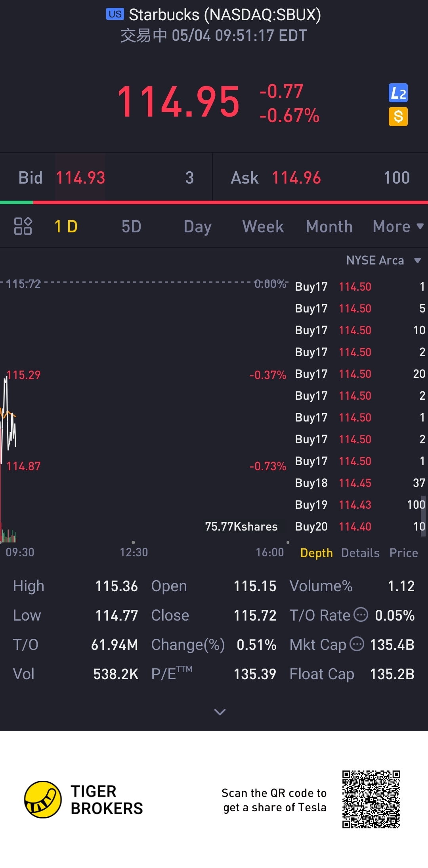Tap the Tesla share QR code

click(371, 799)
